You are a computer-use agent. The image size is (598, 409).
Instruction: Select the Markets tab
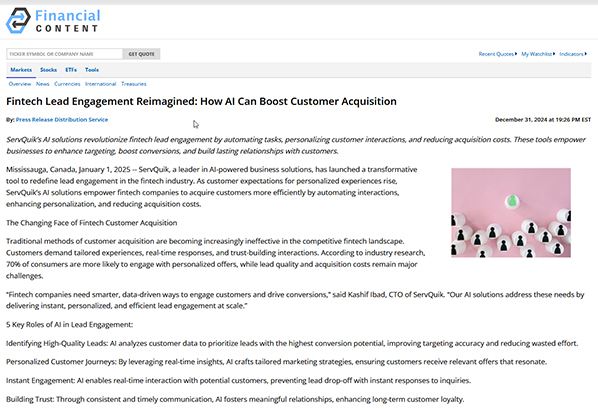(21, 70)
